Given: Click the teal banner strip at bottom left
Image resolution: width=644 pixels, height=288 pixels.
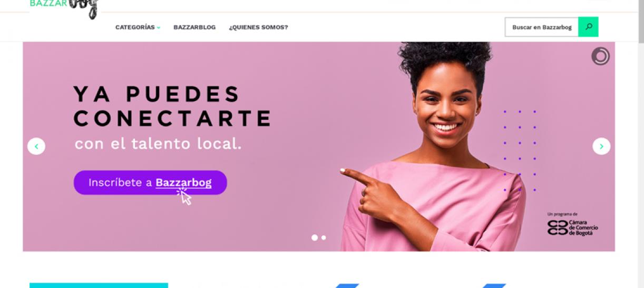Looking at the screenshot, I should [99, 285].
